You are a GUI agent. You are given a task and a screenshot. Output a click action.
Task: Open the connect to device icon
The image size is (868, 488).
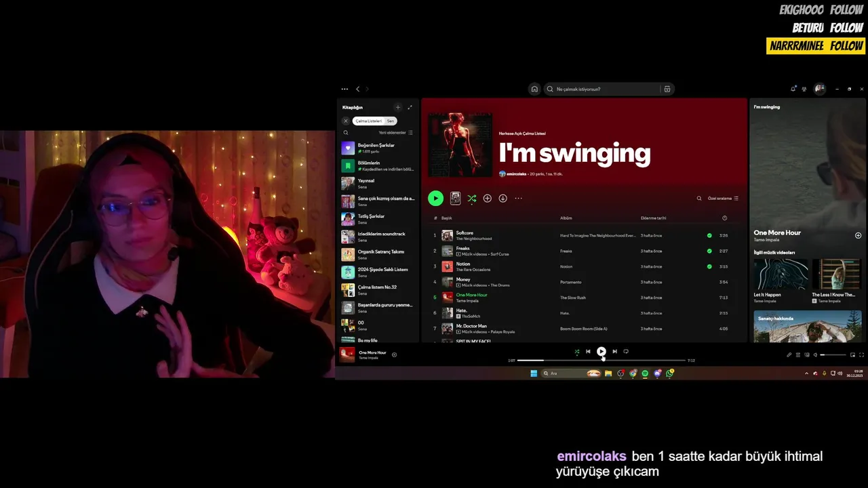(x=806, y=354)
